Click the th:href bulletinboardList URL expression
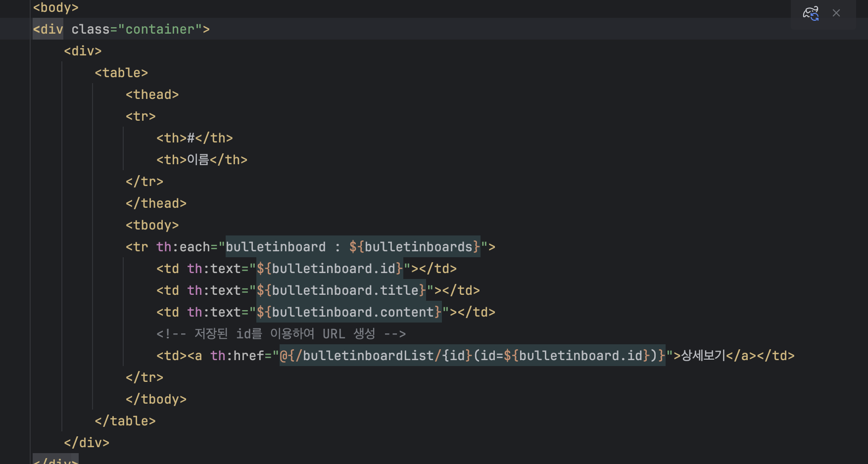Viewport: 868px width, 464px height. click(473, 356)
